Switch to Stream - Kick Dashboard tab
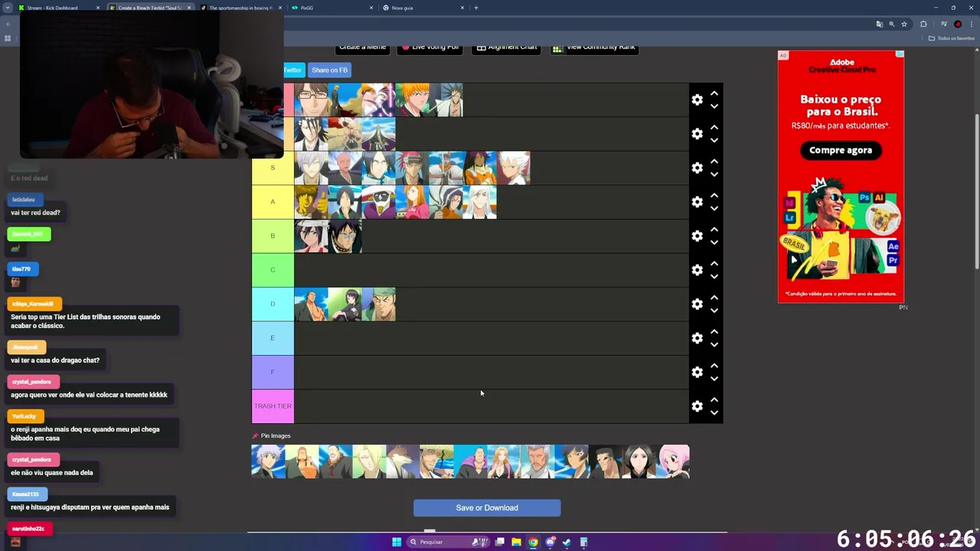Screen dimensions: 980x551 (59, 8)
